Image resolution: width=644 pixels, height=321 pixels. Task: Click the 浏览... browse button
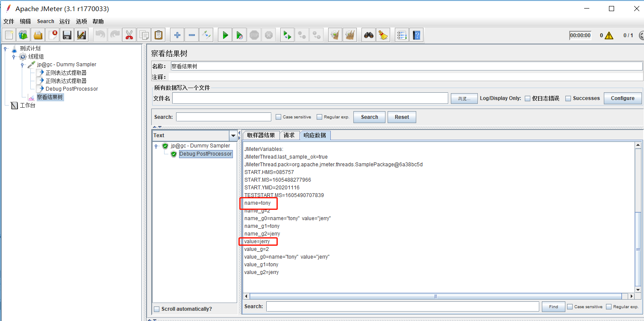(x=464, y=98)
